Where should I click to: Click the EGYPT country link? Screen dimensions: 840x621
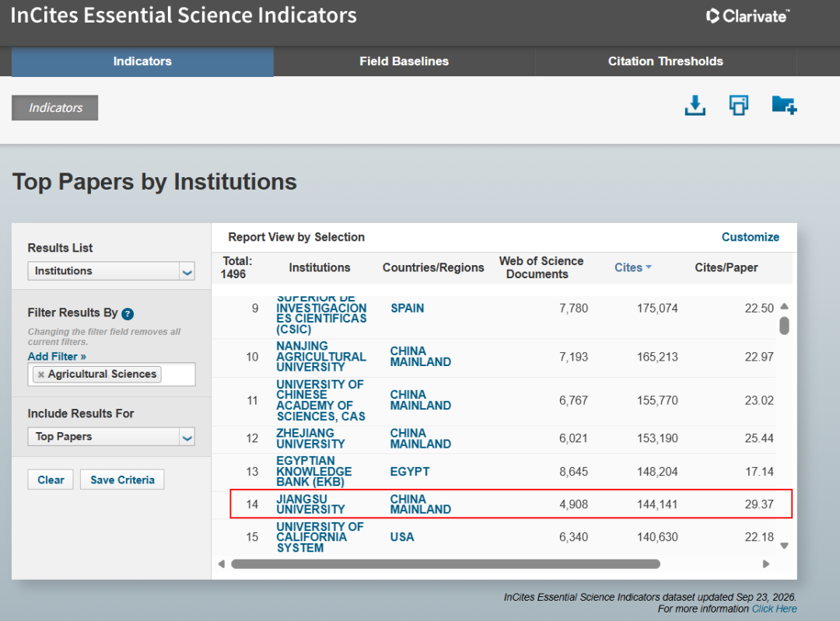tap(409, 472)
